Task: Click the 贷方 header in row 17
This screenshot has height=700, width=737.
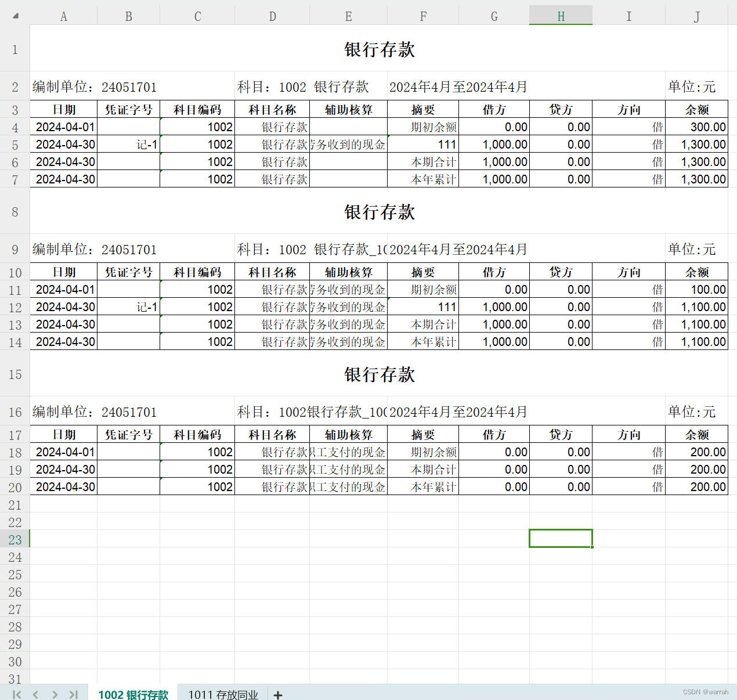Action: tap(561, 435)
